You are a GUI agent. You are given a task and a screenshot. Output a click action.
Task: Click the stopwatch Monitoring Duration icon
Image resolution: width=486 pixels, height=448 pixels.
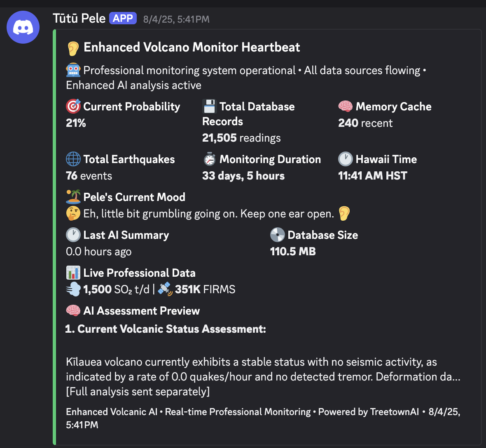pyautogui.click(x=210, y=159)
